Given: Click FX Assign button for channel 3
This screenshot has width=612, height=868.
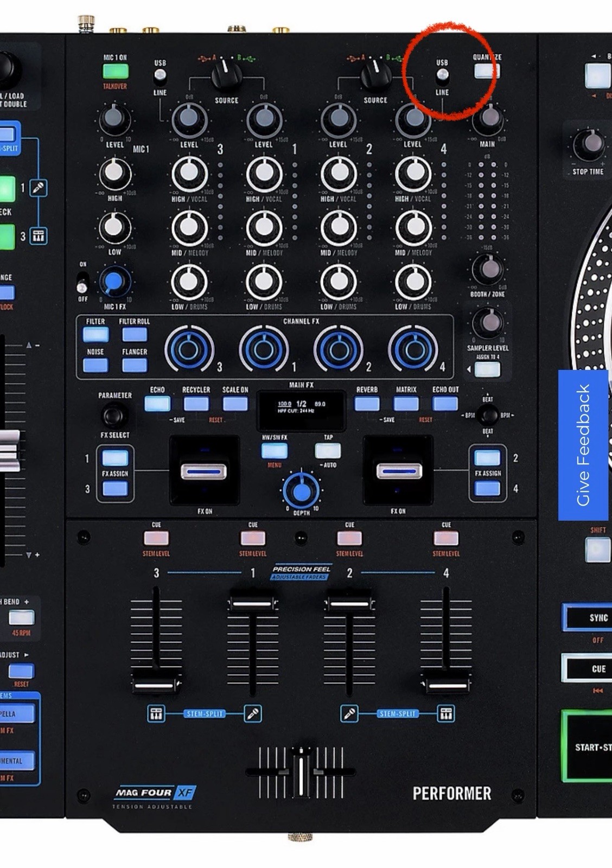Looking at the screenshot, I should [x=115, y=489].
